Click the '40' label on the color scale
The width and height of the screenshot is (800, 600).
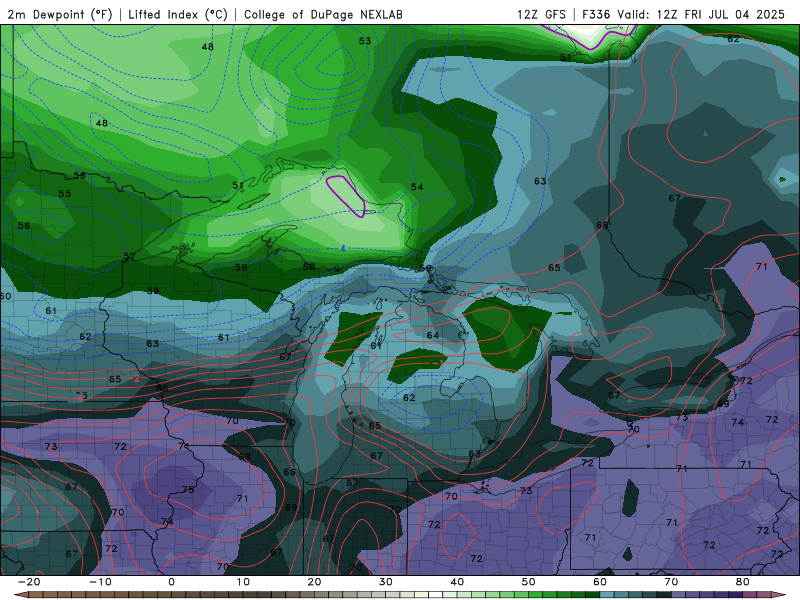click(x=457, y=582)
